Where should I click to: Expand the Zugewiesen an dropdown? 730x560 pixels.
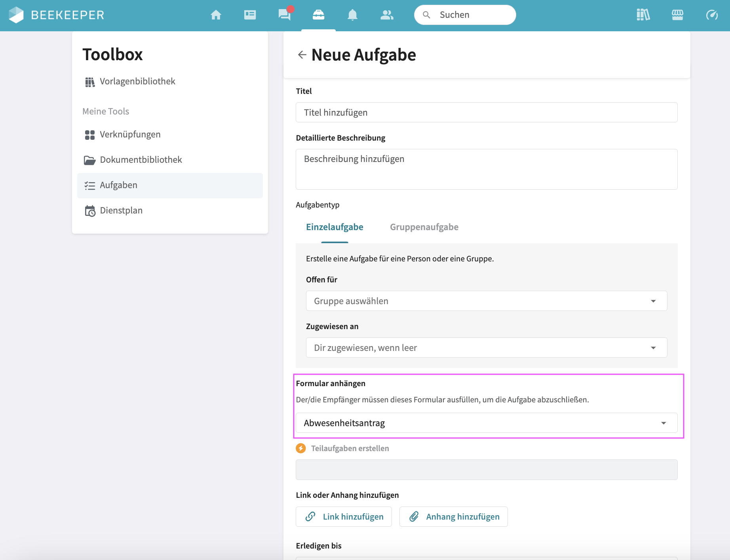click(x=486, y=348)
